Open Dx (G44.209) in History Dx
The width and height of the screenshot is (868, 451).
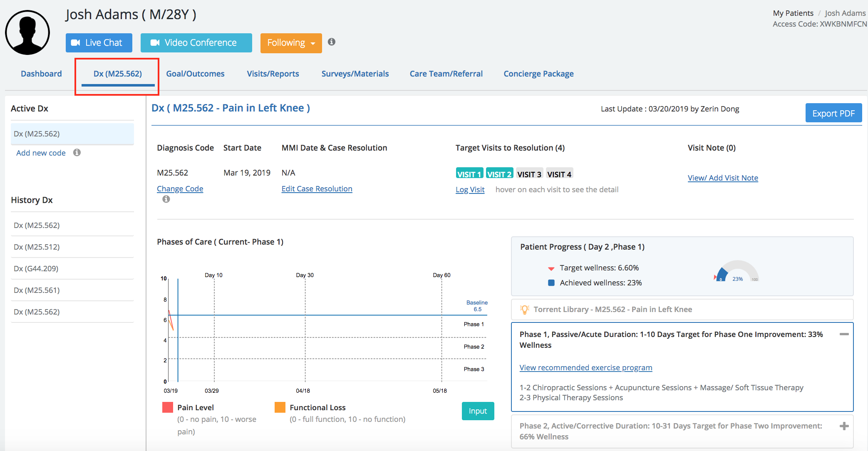(36, 269)
